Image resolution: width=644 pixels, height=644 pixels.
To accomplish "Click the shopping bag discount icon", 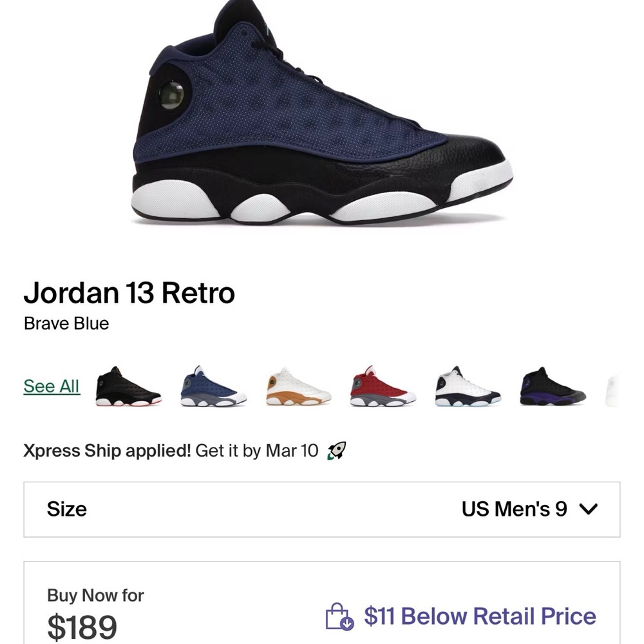I will coord(340,617).
